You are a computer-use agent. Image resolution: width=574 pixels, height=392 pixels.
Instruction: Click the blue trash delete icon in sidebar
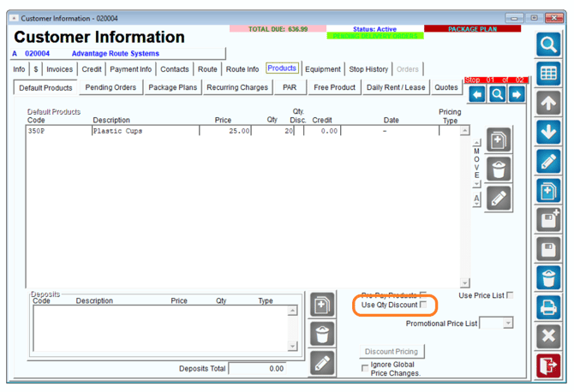548,278
